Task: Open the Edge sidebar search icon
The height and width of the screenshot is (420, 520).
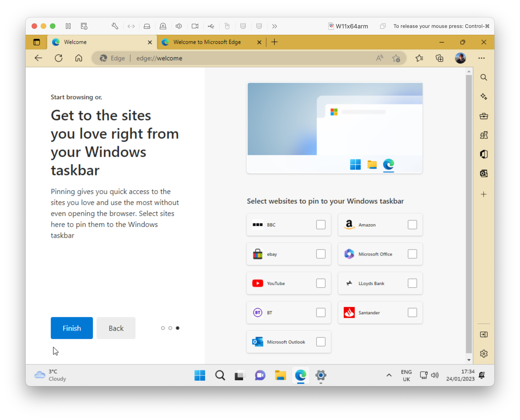Action: (x=484, y=77)
